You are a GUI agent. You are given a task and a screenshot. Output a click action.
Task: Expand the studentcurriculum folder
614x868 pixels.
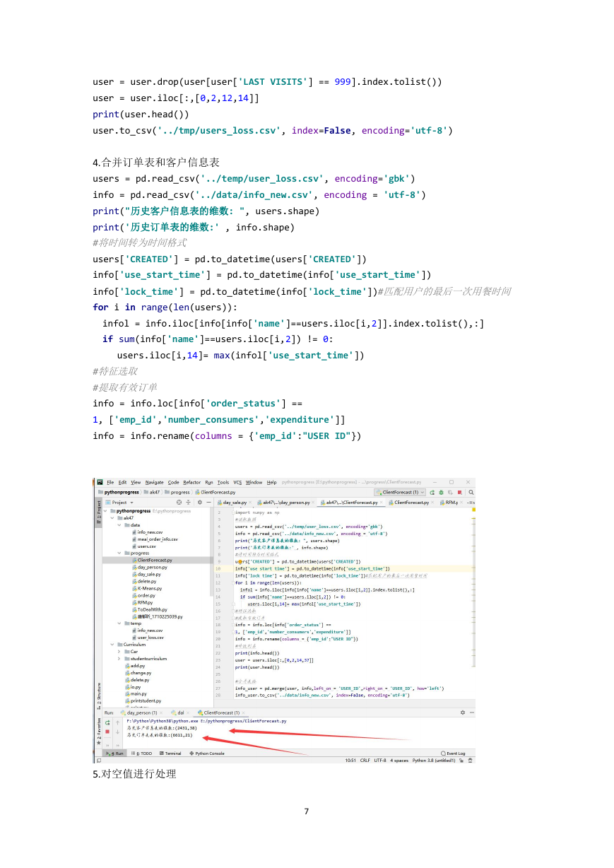[119, 659]
